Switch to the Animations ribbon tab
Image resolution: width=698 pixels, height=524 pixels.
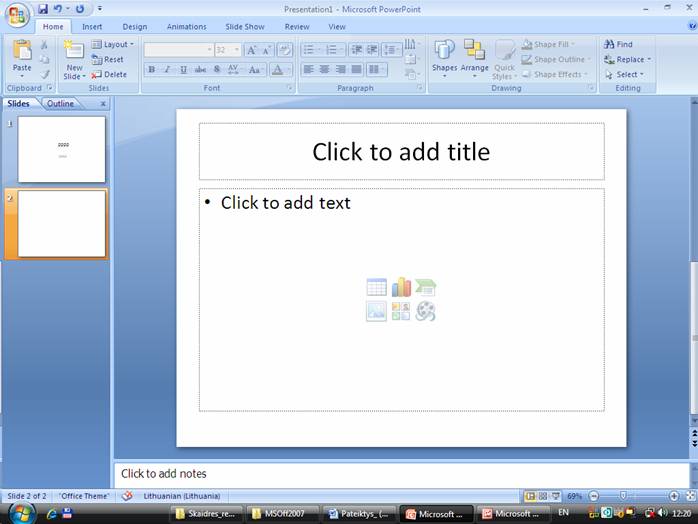coord(187,27)
